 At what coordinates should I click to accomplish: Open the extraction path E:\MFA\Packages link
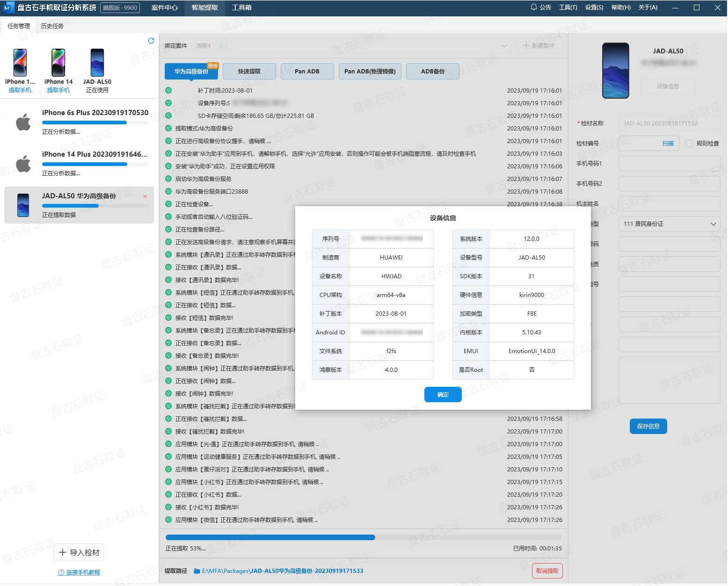tap(283, 571)
